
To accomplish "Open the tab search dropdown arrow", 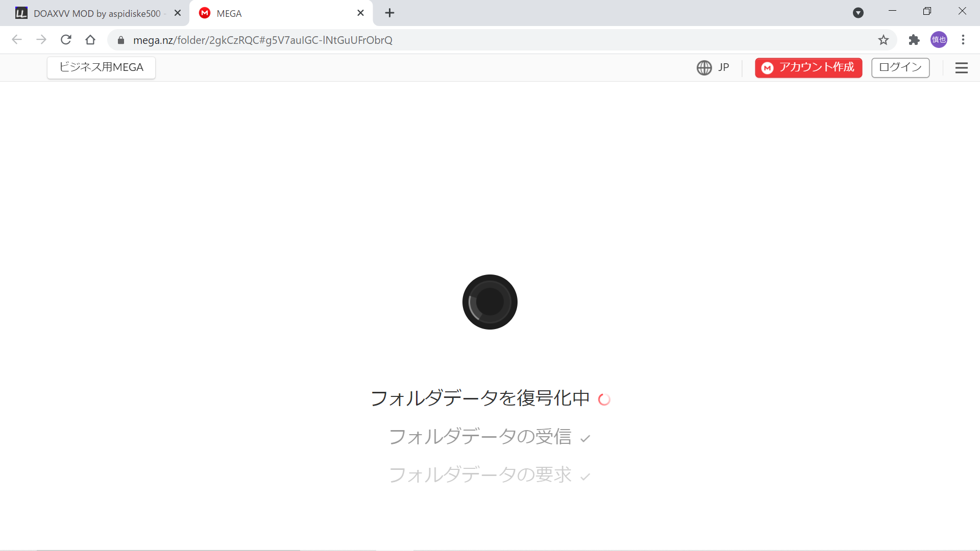I will [x=859, y=13].
